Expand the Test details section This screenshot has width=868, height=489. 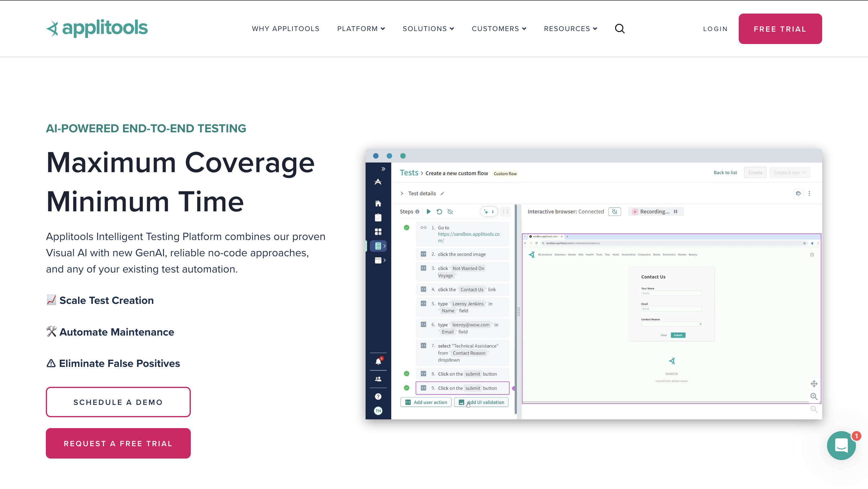[x=402, y=193]
